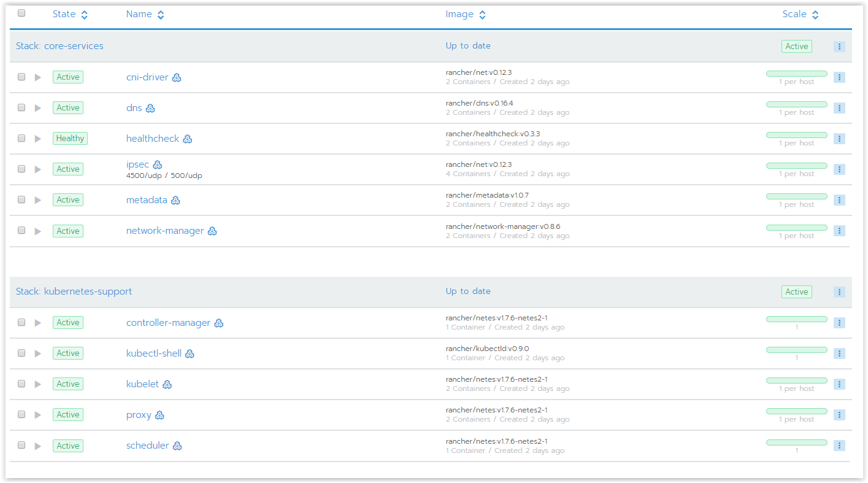Click the system service icon beside scheduler
This screenshot has height=483, width=868.
click(x=177, y=446)
